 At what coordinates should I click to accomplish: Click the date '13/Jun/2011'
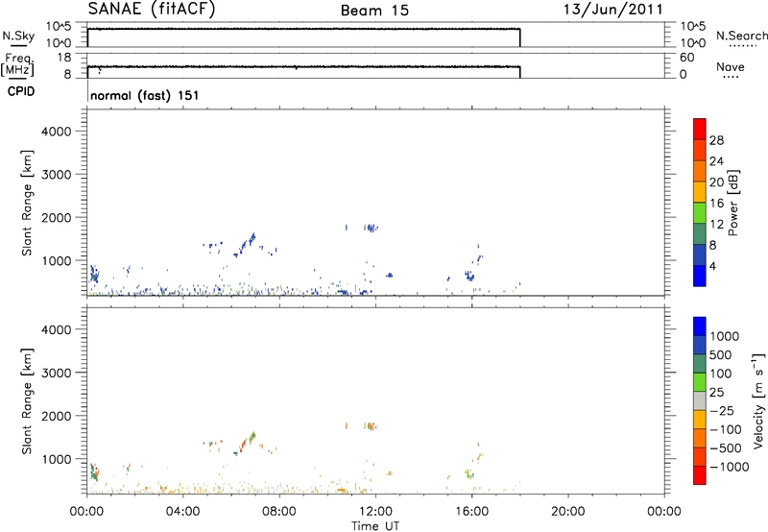[612, 10]
